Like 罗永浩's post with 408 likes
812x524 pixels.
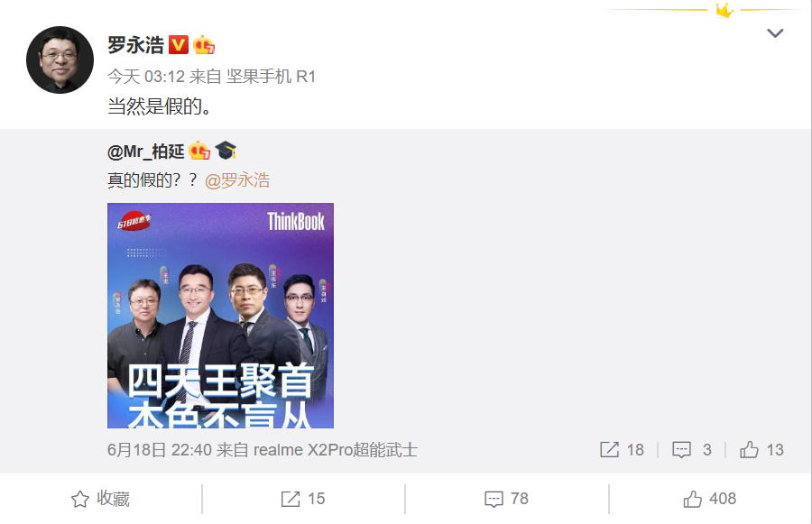[x=709, y=499]
